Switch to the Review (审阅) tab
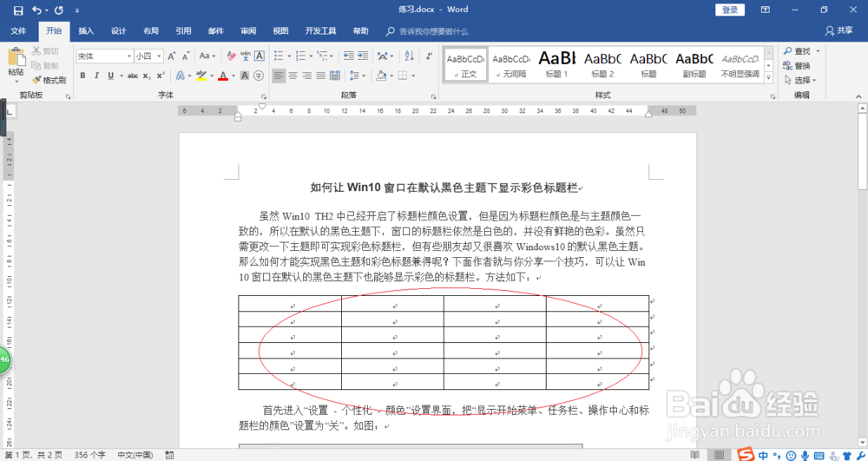Viewport: 868px width, 461px height. tap(248, 31)
